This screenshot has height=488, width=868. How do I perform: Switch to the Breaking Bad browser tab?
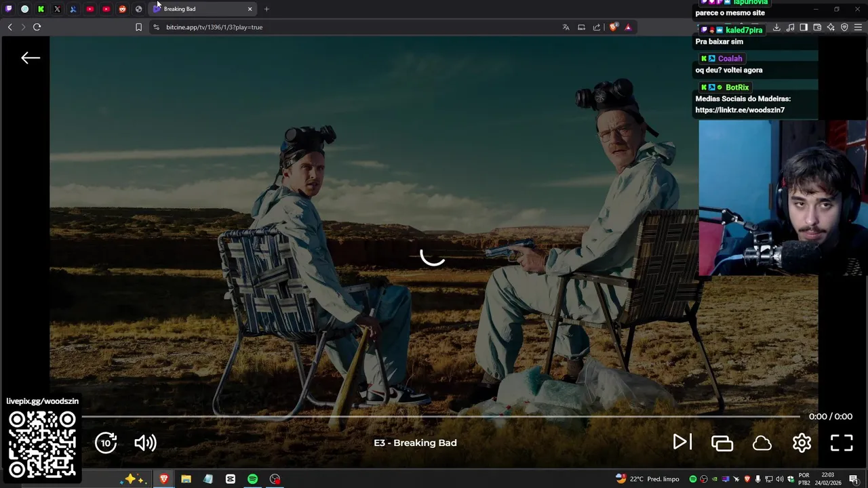tap(202, 9)
